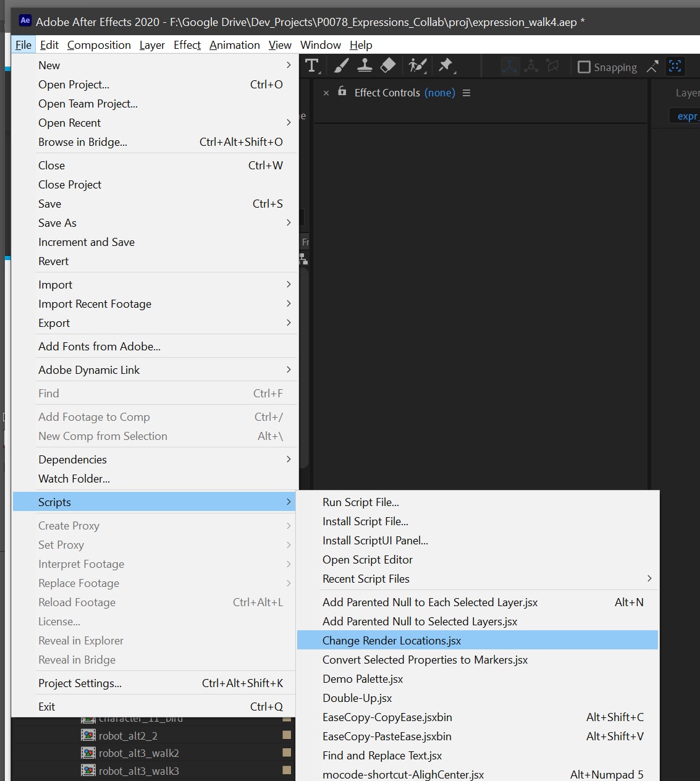Choose Browse in Bridge...
Image resolution: width=700 pixels, height=781 pixels.
[x=154, y=142]
